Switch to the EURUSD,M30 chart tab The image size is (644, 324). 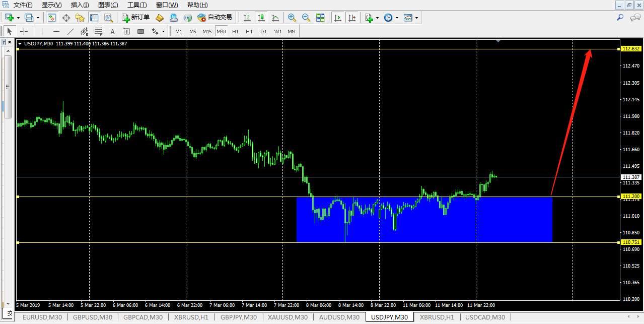(x=42, y=317)
